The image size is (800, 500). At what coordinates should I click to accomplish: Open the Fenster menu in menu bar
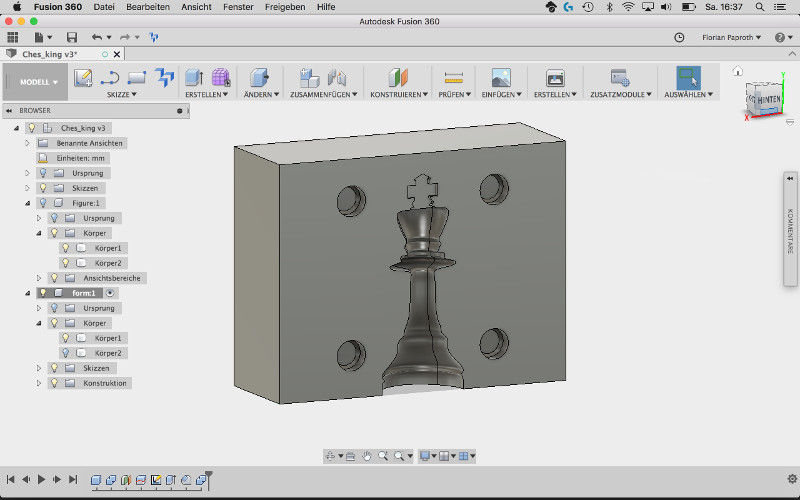(x=238, y=7)
